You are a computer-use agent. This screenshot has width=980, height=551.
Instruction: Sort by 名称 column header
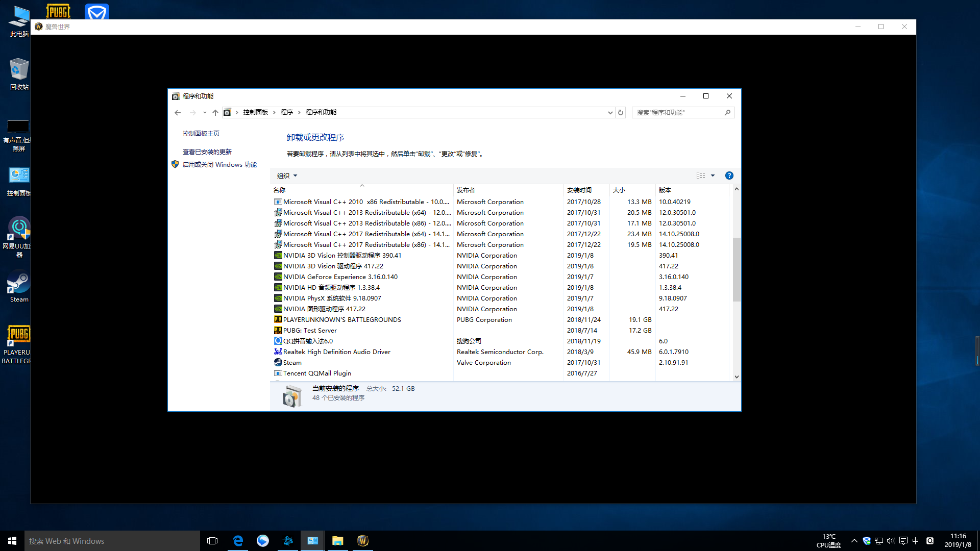[361, 190]
